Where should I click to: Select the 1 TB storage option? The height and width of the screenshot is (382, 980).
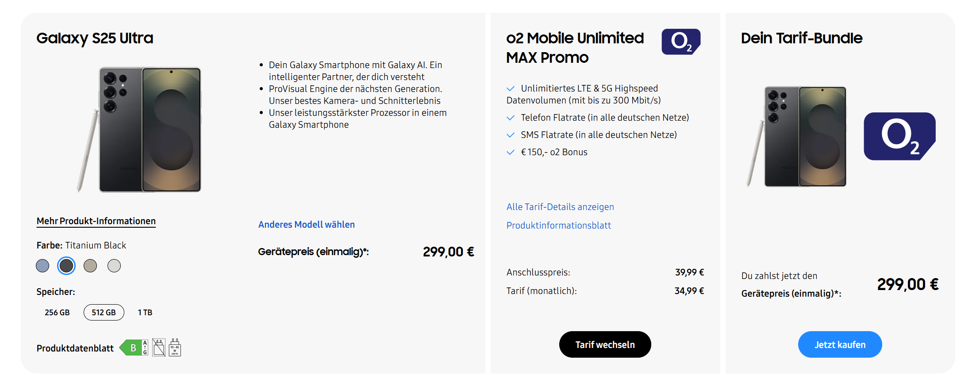pyautogui.click(x=145, y=313)
